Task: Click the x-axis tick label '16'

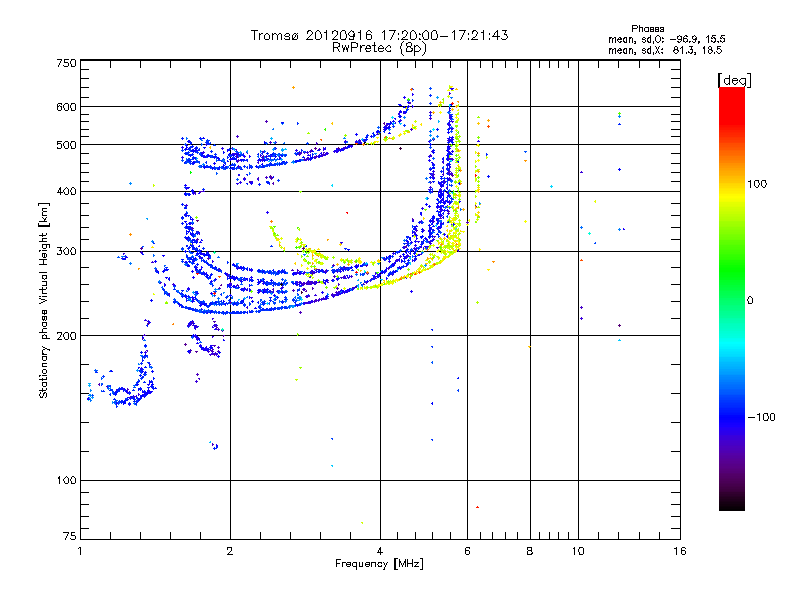Action: 680,551
